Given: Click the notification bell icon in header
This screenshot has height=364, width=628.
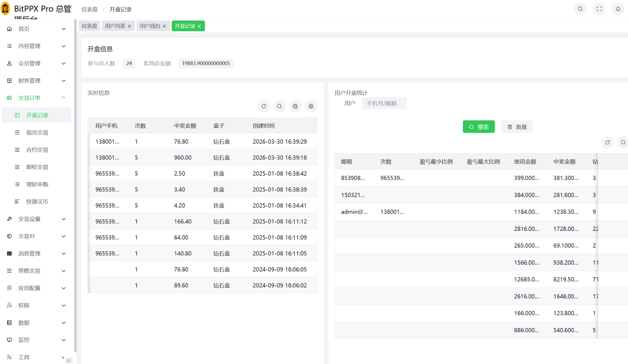Looking at the screenshot, I should click(618, 9).
